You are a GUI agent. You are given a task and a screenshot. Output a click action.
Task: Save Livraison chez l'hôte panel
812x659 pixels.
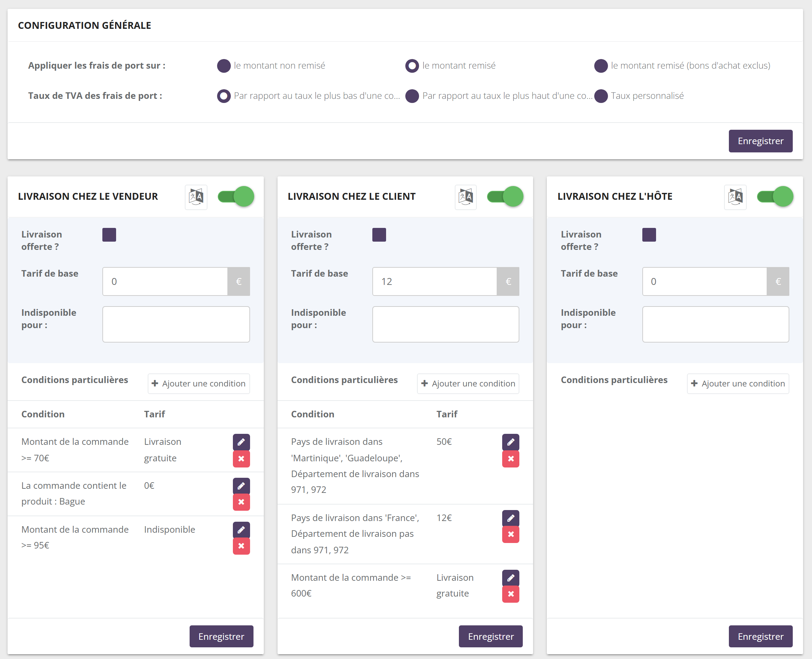[x=760, y=637]
